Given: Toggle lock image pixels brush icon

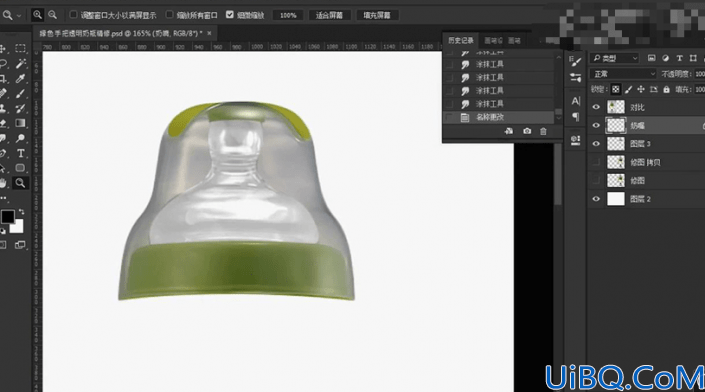Looking at the screenshot, I should point(629,89).
